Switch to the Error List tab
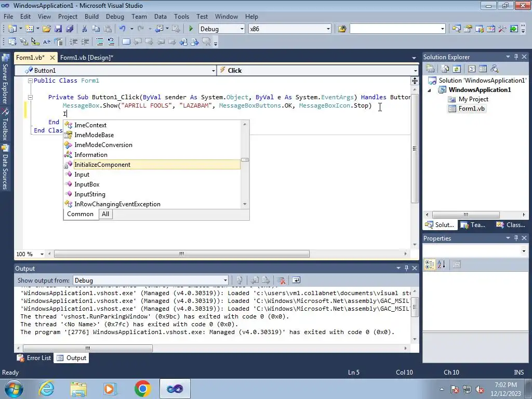This screenshot has width=532, height=399. tap(34, 358)
